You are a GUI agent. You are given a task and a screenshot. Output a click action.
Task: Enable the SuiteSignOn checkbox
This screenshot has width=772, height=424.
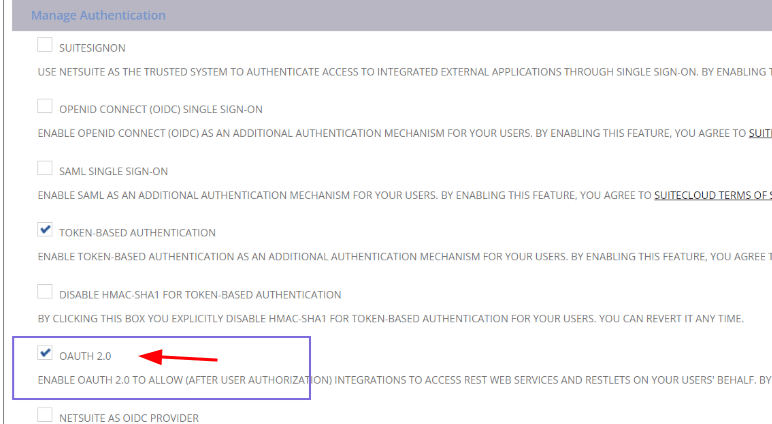pyautogui.click(x=45, y=45)
